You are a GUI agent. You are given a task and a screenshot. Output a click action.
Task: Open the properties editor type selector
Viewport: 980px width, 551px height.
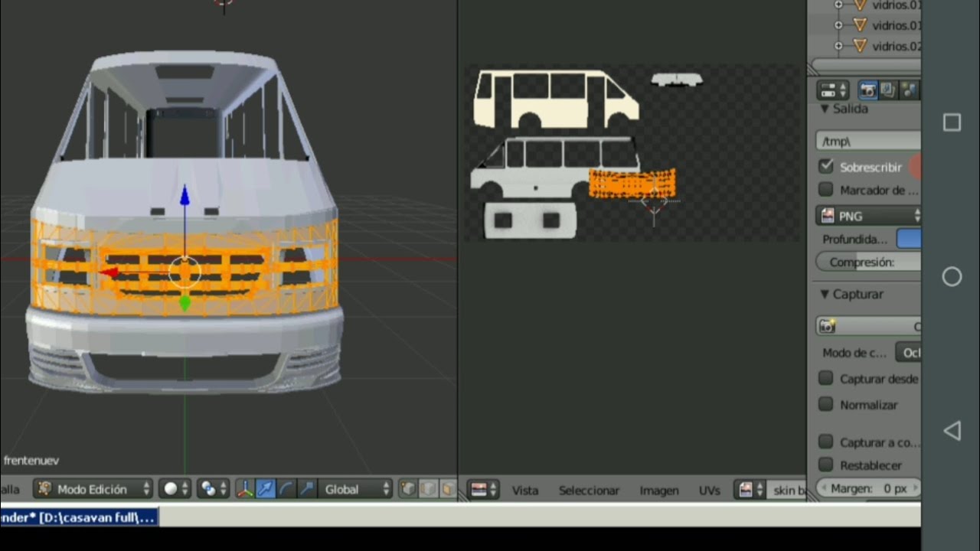click(x=833, y=90)
